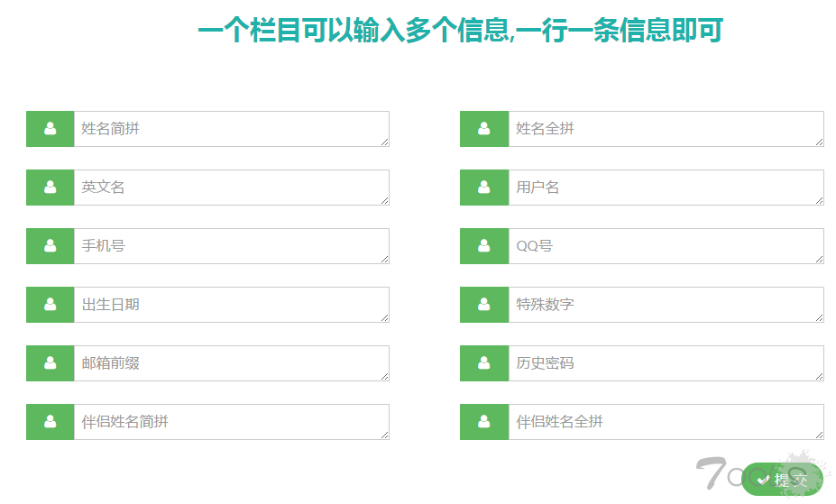Click resize handle of 出生日期 textarea
Image resolution: width=836 pixels, height=504 pixels.
coord(385,318)
